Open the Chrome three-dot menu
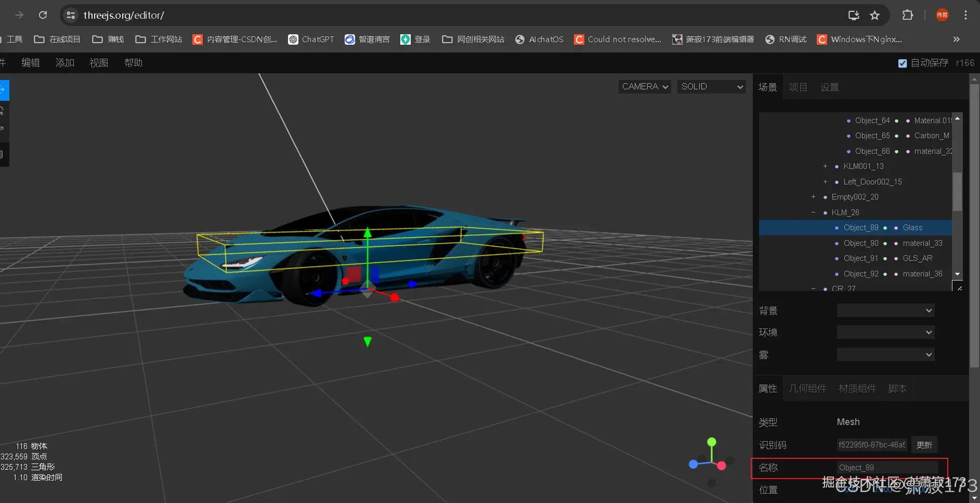 coord(965,15)
